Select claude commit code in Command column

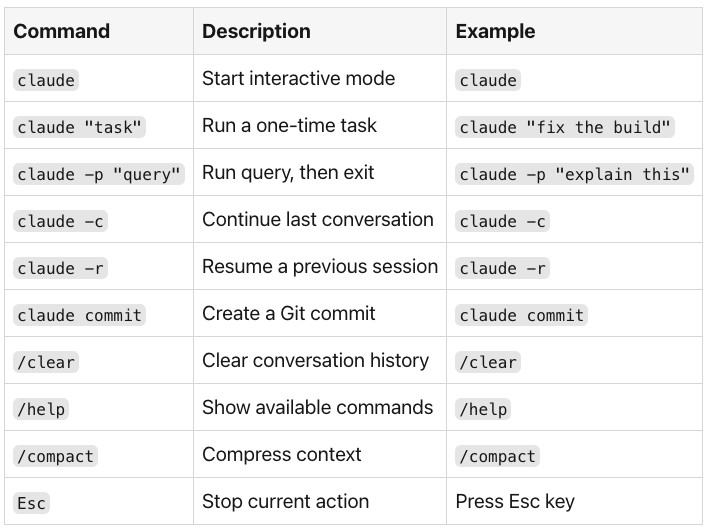pos(79,315)
